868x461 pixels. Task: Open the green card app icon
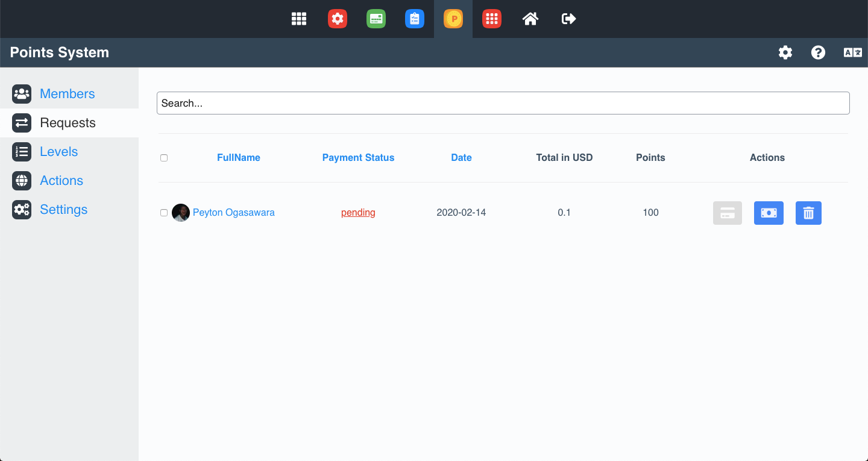coord(376,19)
